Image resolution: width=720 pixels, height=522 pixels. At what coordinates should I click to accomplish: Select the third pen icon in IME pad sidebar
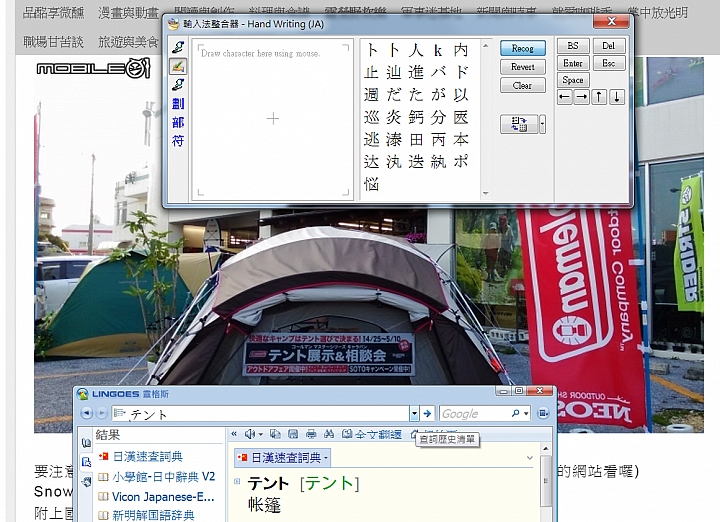click(x=178, y=84)
